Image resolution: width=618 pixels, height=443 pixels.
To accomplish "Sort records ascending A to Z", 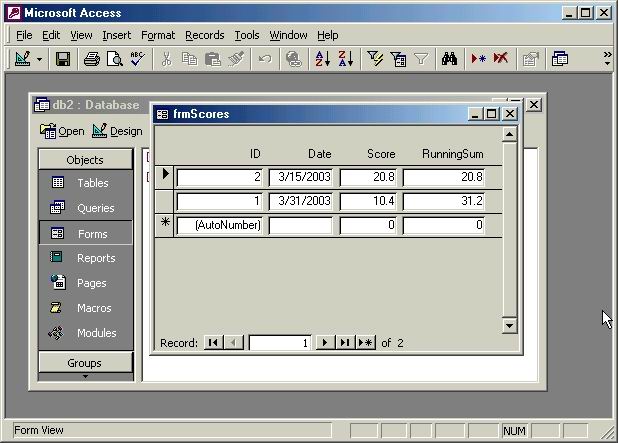I will [x=322, y=59].
